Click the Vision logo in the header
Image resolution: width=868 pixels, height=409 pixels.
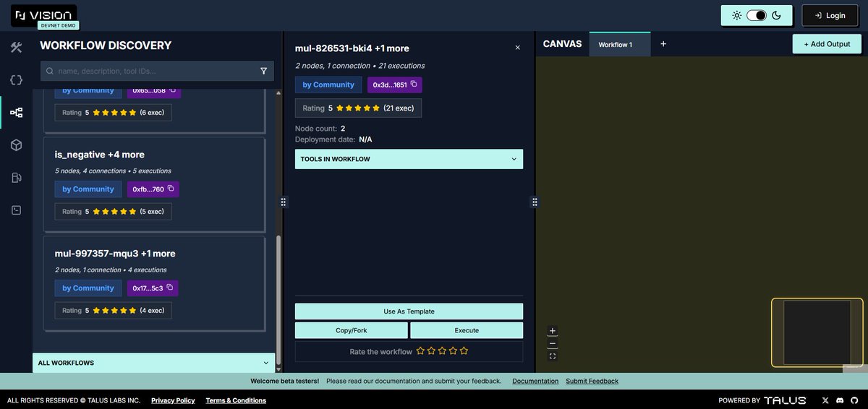click(44, 14)
